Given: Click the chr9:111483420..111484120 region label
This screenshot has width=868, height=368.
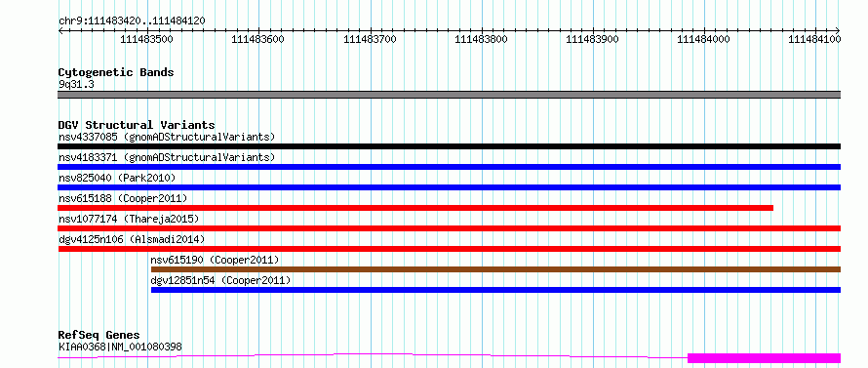Looking at the screenshot, I should (132, 21).
